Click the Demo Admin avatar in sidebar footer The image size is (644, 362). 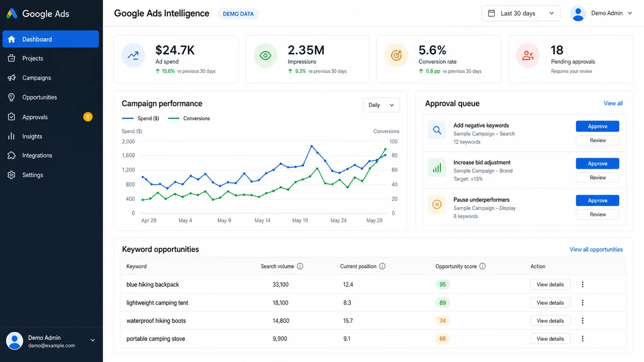[x=14, y=341]
